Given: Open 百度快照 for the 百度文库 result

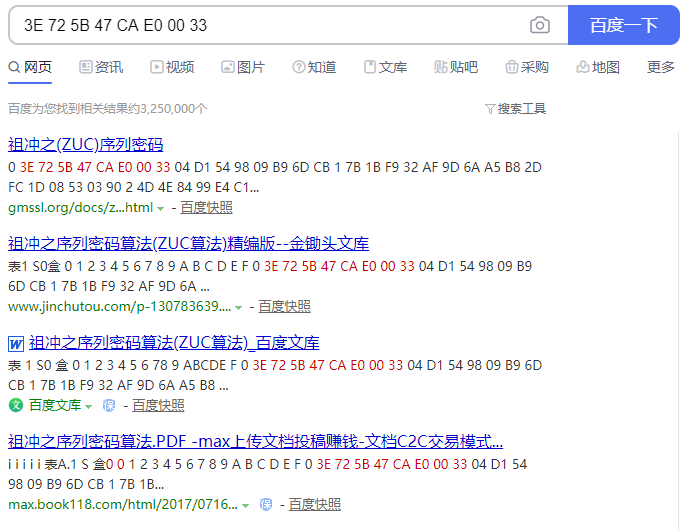Looking at the screenshot, I should coord(158,405).
